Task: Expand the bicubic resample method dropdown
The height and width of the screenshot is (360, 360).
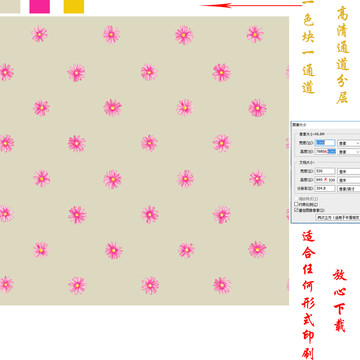Action: tap(338, 217)
